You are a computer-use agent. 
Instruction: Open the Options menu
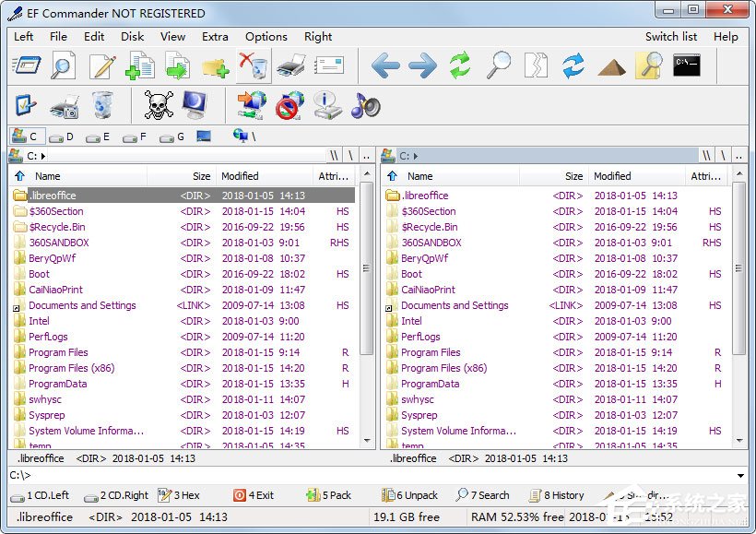coord(266,37)
